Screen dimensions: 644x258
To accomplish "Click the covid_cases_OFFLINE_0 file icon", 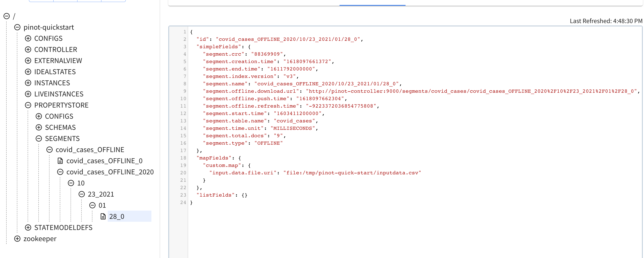I will (60, 161).
